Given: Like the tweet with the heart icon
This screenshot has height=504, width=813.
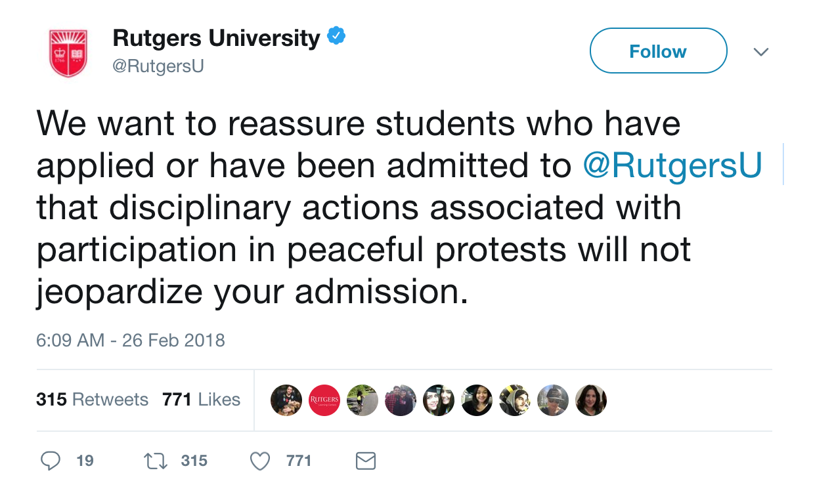Looking at the screenshot, I should [x=261, y=461].
